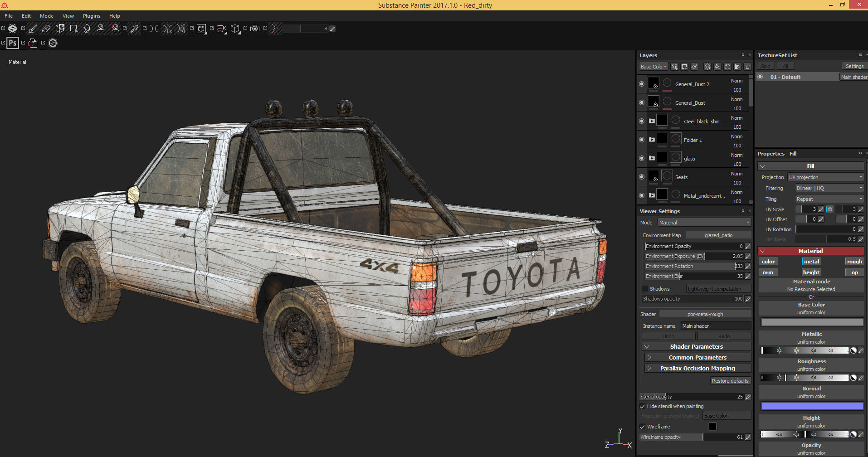Select the Polygon Fill tool

tap(73, 29)
